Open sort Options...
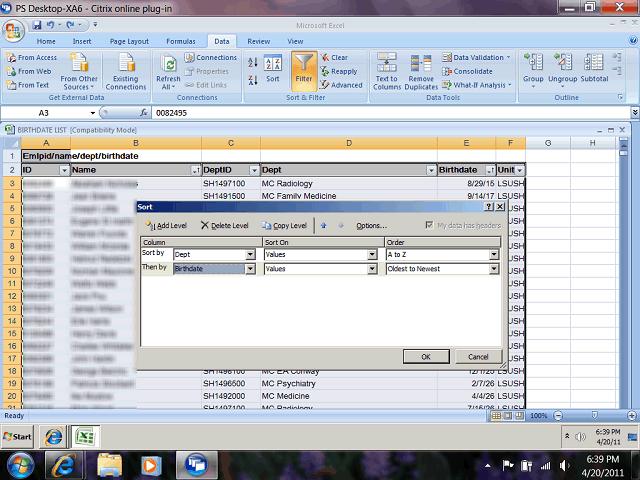This screenshot has height=480, width=640. [x=371, y=225]
